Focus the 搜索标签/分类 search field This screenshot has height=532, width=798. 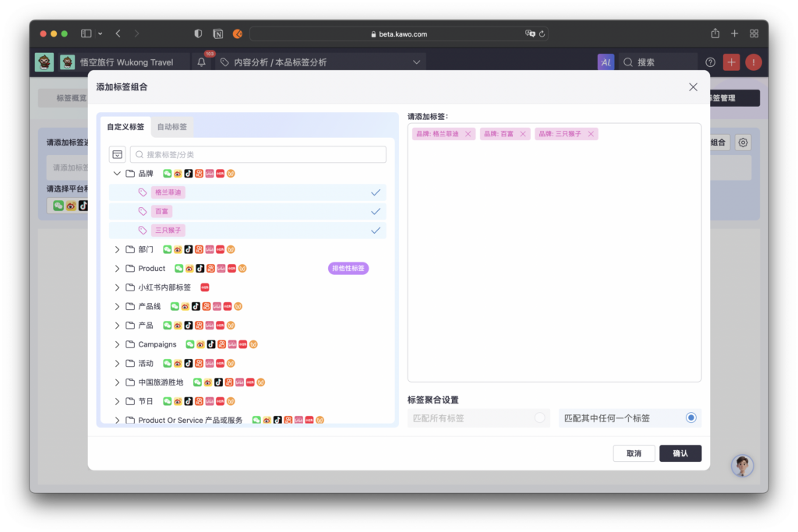coord(259,155)
